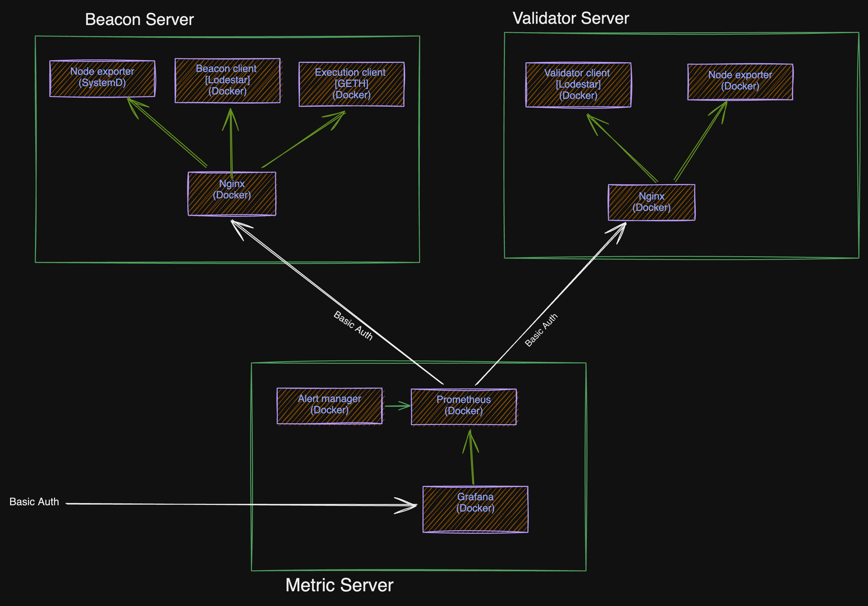The height and width of the screenshot is (606, 868).
Task: Click white arrow pointing into Grafana
Action: coord(242,504)
